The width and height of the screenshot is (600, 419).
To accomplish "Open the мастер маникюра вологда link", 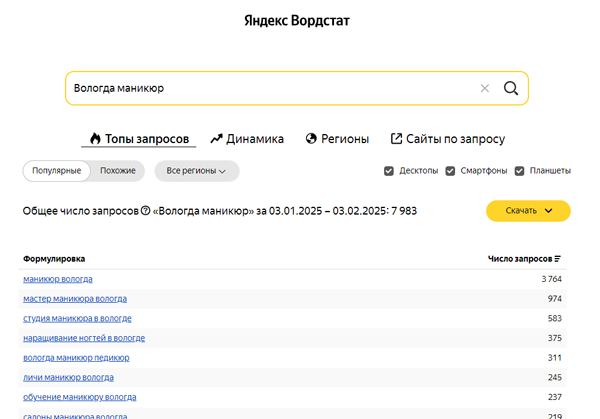I will tap(75, 299).
